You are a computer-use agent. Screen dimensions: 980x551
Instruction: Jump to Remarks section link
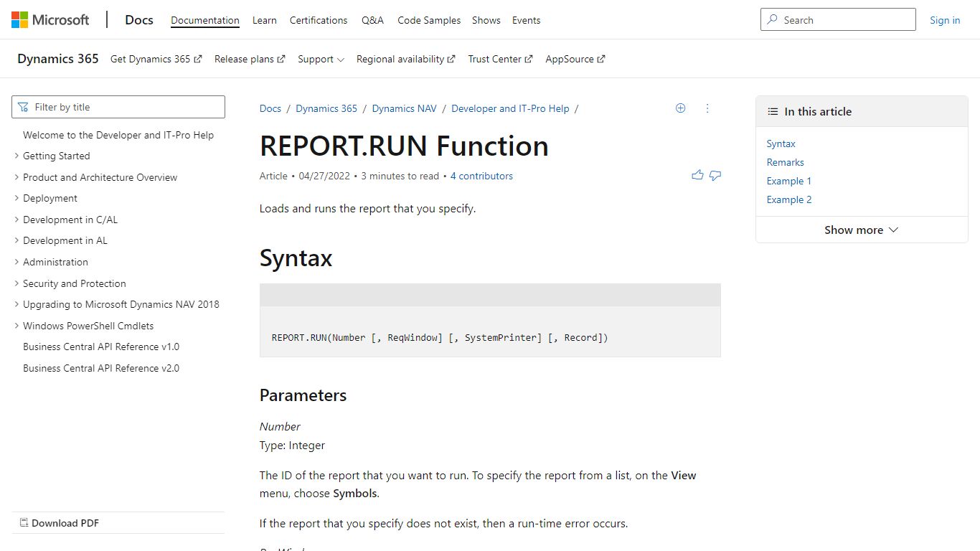coord(785,162)
